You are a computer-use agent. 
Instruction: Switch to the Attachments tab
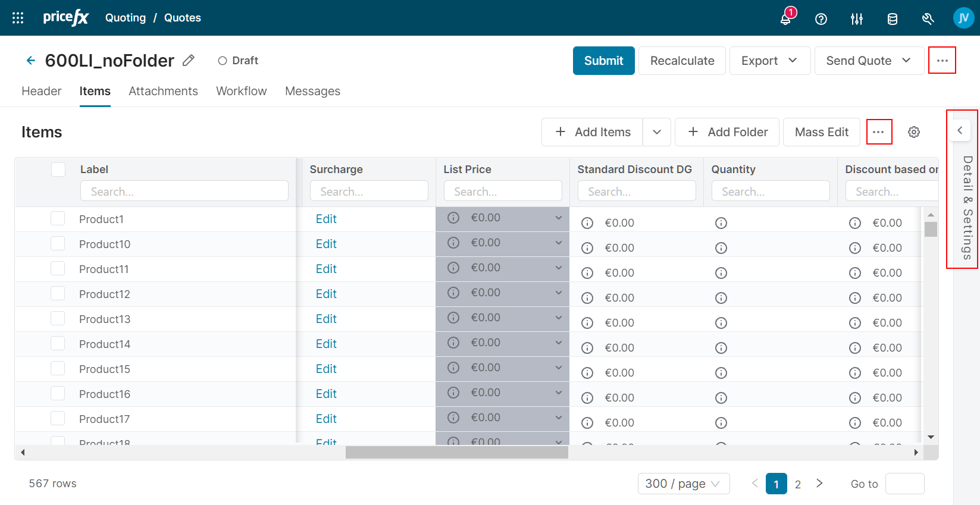coord(163,91)
